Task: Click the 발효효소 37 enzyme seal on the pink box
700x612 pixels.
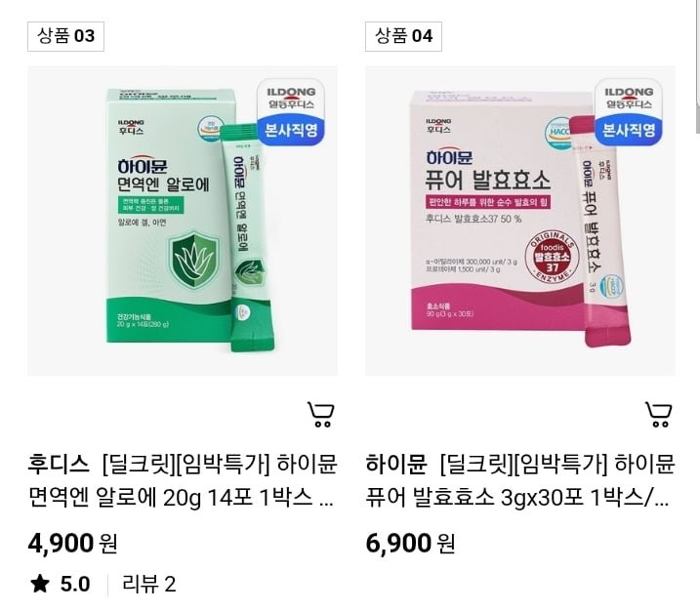Action: (553, 257)
